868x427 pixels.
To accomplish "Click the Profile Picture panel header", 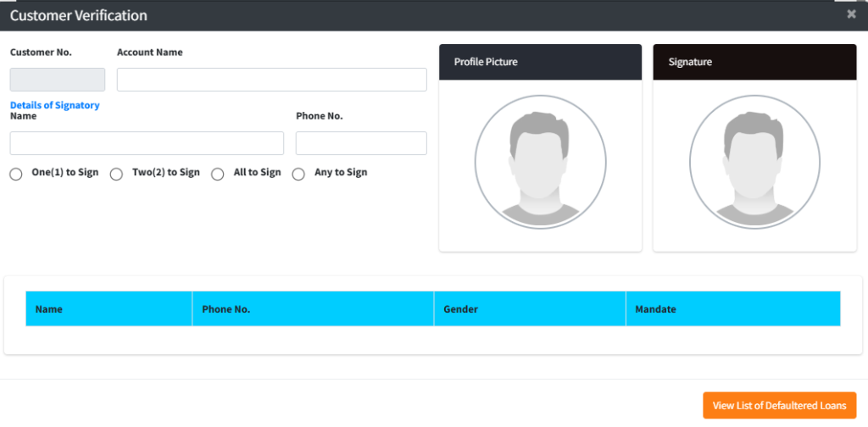I will (540, 62).
